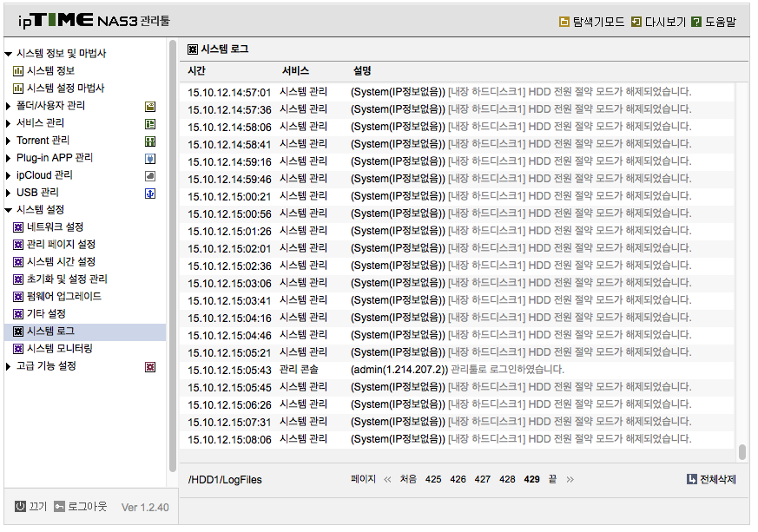The image size is (758, 532).
Task: Click the icon right of 서비스 관리
Action: coord(150,124)
